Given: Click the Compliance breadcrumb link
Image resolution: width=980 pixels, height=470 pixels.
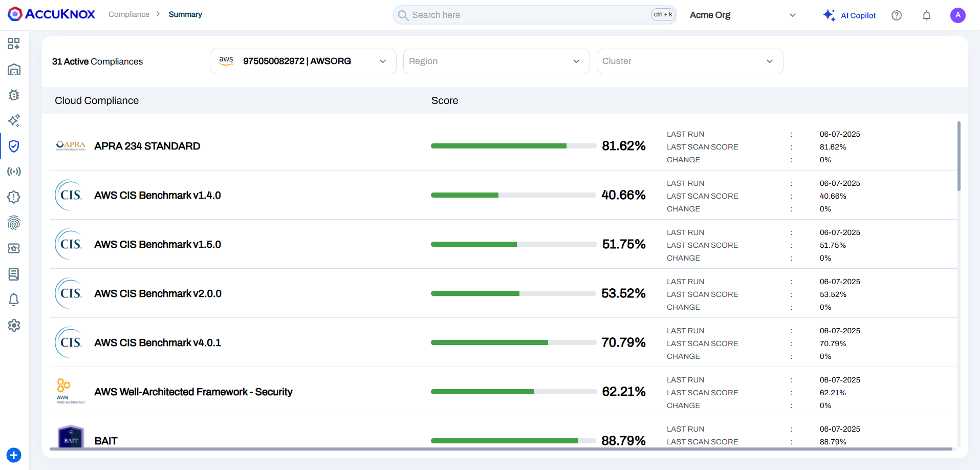Looking at the screenshot, I should (129, 14).
